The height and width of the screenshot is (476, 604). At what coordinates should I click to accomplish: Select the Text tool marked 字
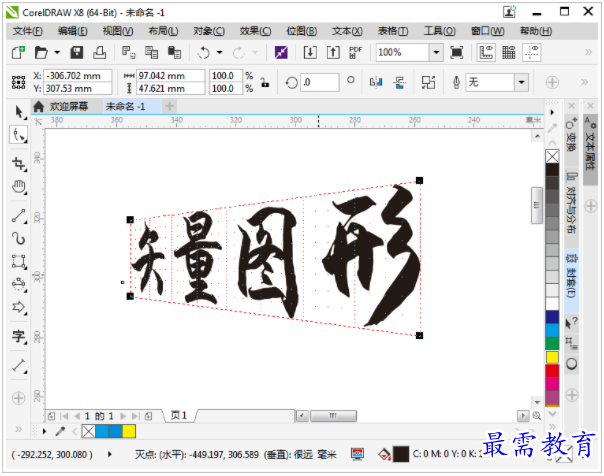click(x=18, y=336)
